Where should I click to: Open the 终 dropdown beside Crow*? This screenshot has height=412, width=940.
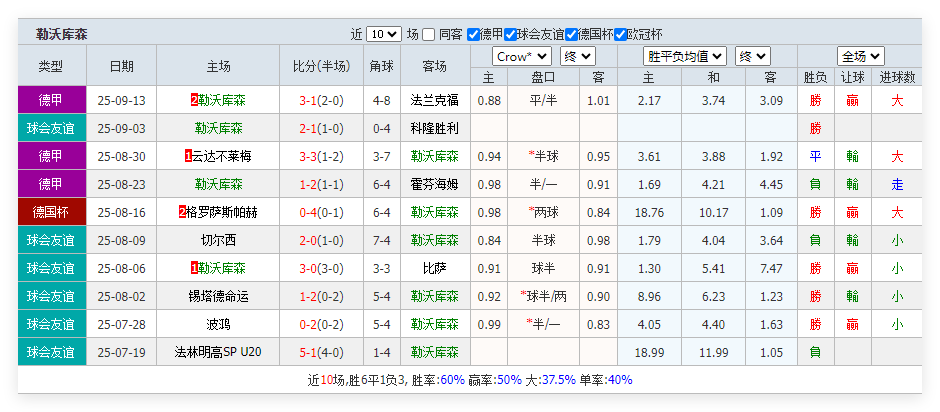point(578,57)
